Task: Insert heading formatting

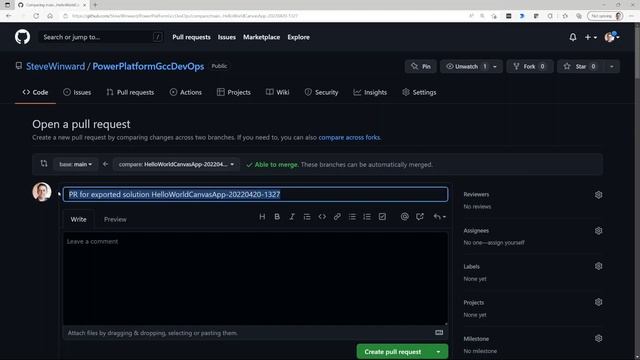Action: pyautogui.click(x=262, y=217)
